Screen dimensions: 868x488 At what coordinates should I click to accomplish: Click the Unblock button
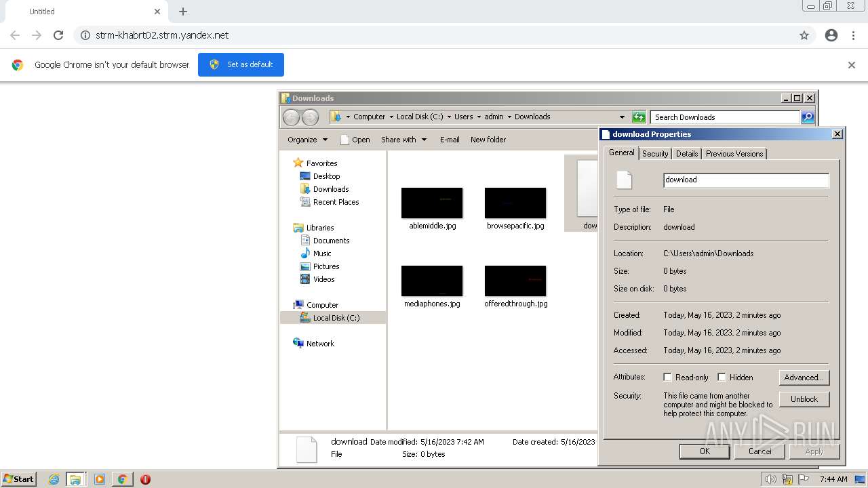pos(804,399)
